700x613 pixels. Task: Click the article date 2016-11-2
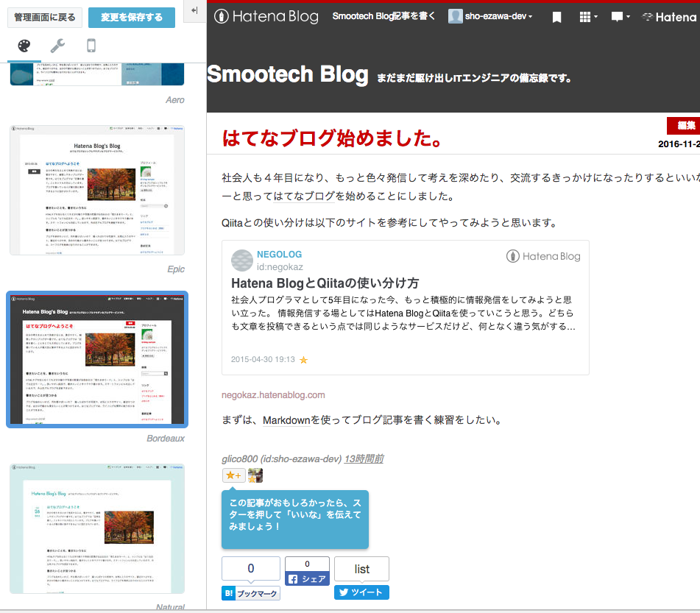point(679,144)
